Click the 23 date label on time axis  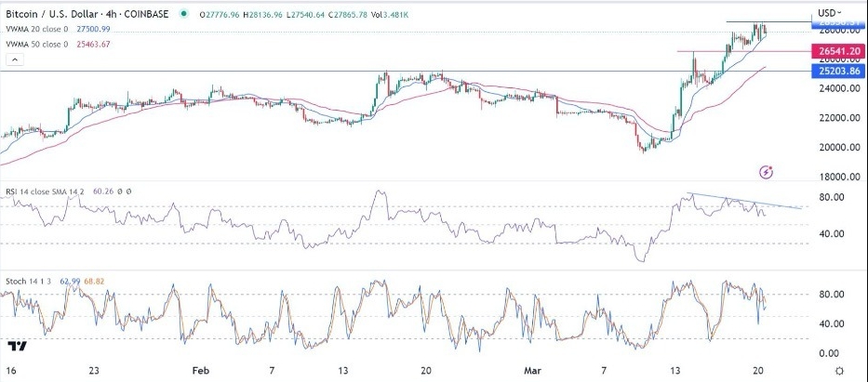click(94, 371)
